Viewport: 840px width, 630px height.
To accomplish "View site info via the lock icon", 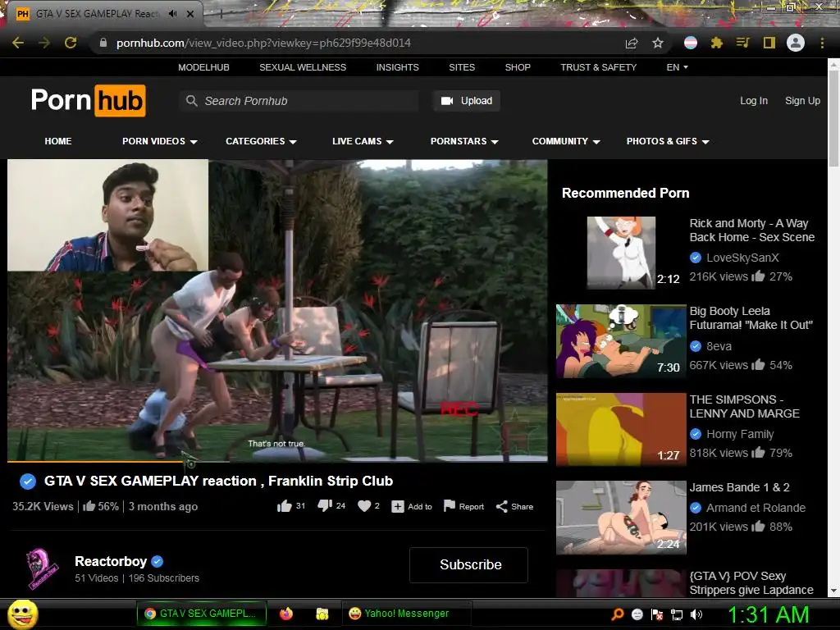I will [x=103, y=43].
